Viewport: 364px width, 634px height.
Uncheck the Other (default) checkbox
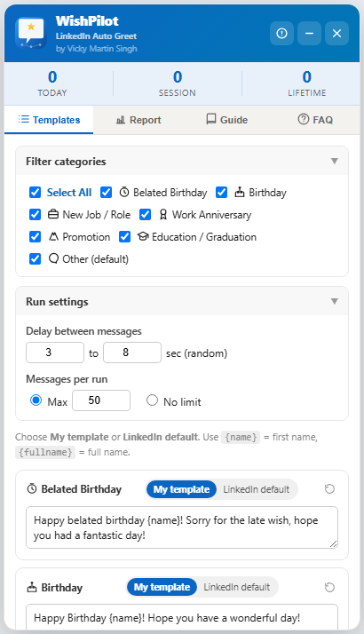[36, 258]
